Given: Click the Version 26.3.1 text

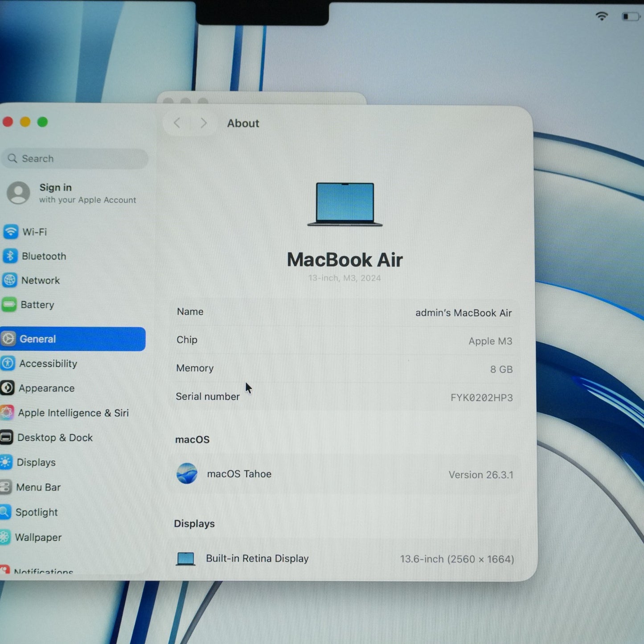Looking at the screenshot, I should click(481, 475).
